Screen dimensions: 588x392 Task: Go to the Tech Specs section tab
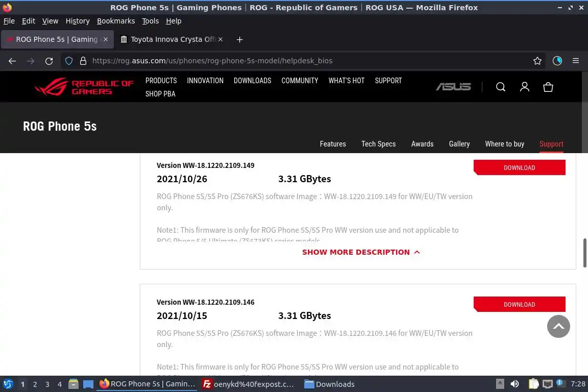[378, 144]
